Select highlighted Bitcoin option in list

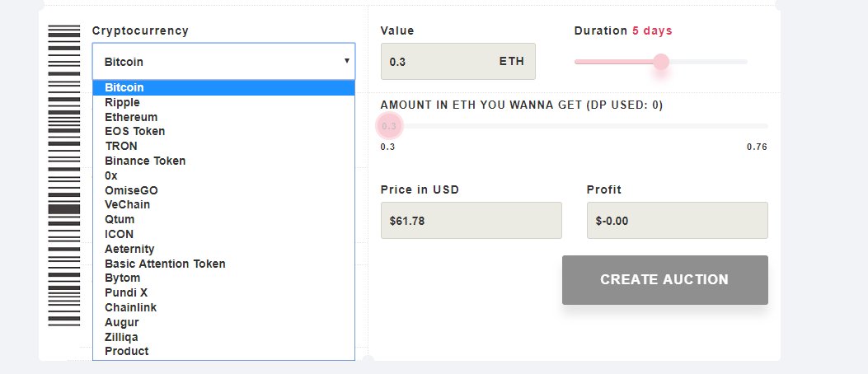coord(223,87)
